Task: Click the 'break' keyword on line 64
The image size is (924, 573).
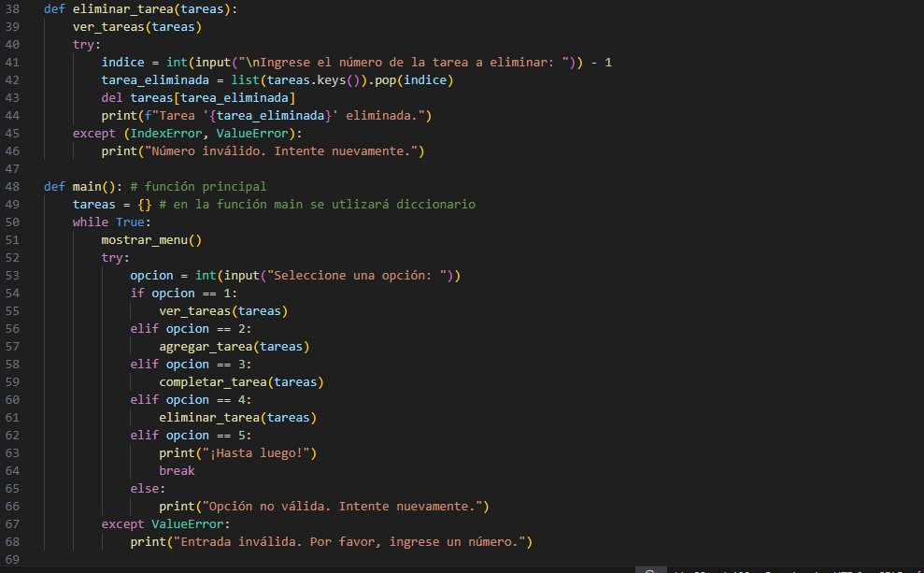Action: coord(177,470)
